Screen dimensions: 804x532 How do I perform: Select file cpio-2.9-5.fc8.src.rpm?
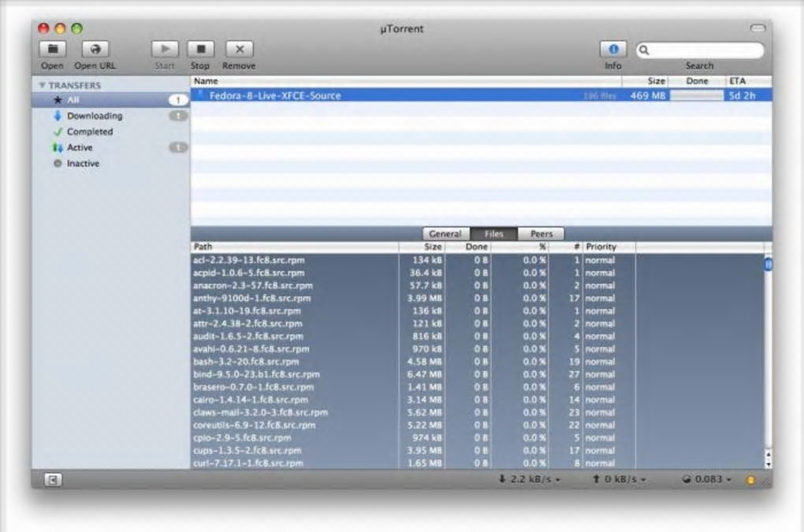(242, 437)
